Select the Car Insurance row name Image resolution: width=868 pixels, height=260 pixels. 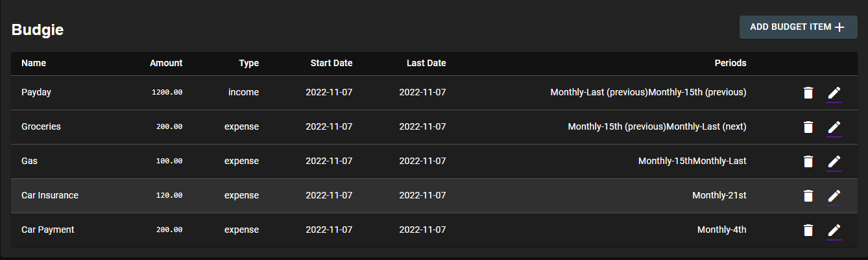50,196
